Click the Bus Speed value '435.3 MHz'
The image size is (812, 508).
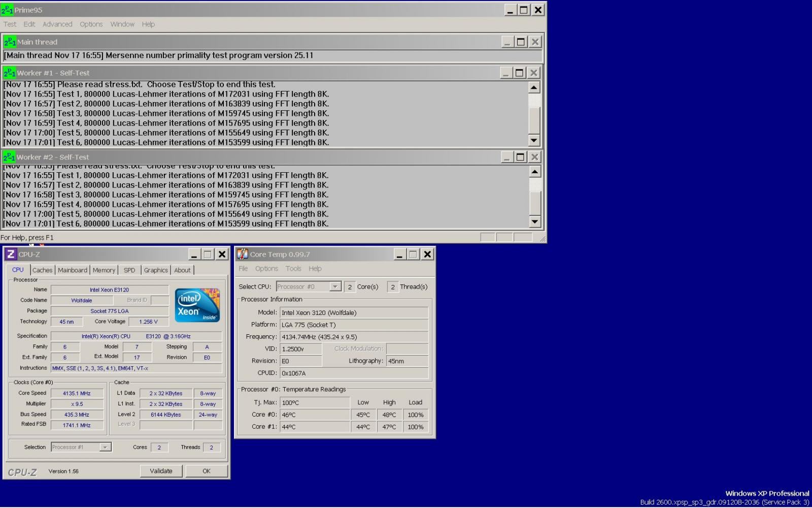tap(77, 415)
